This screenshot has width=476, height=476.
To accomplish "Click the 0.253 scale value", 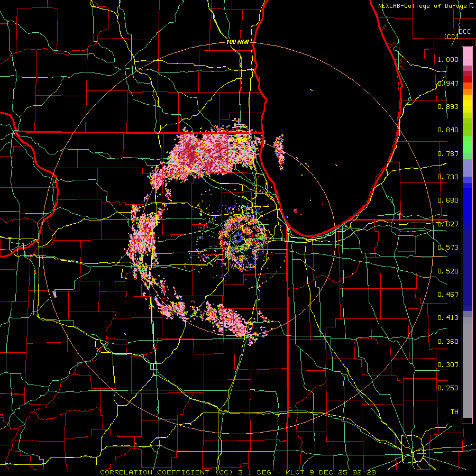I will pyautogui.click(x=448, y=388).
